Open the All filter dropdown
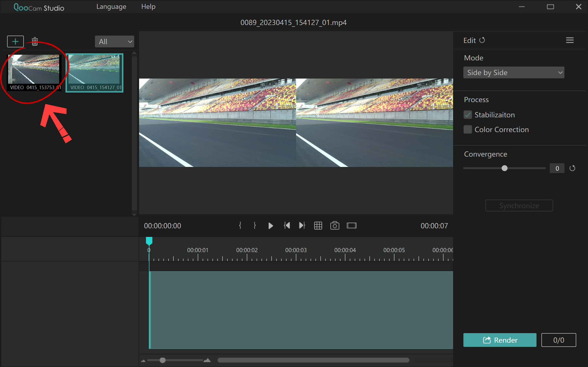The height and width of the screenshot is (367, 588). (114, 41)
